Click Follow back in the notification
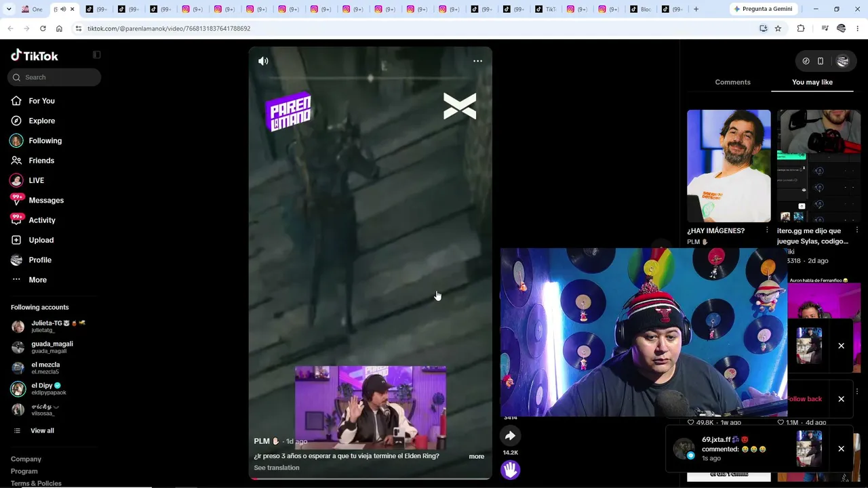 pyautogui.click(x=804, y=399)
